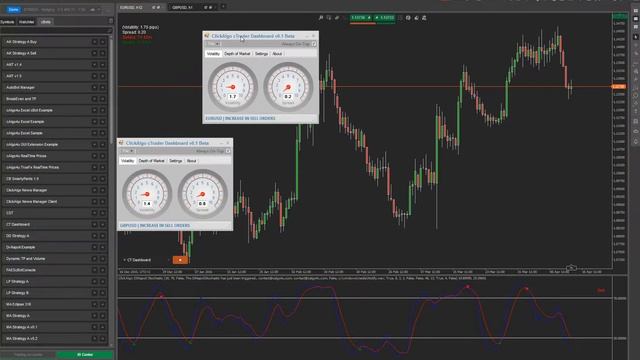Viewport: 640px width, 360px height.
Task: Click spread gauge in EURUSD dashboard
Action: click(288, 87)
